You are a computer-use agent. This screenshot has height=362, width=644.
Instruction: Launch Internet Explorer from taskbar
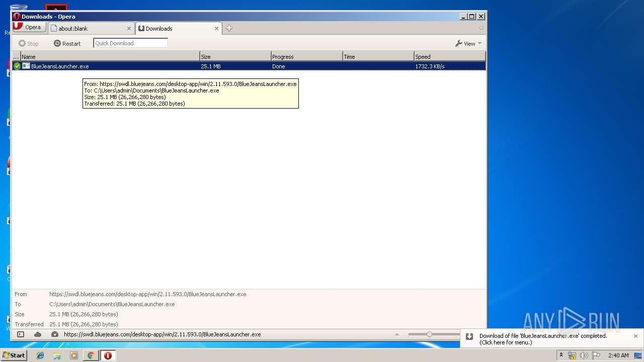40,355
